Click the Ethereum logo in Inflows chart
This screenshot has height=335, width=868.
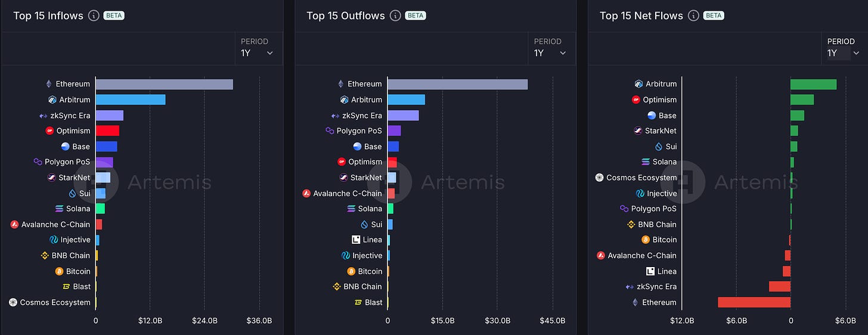point(49,84)
